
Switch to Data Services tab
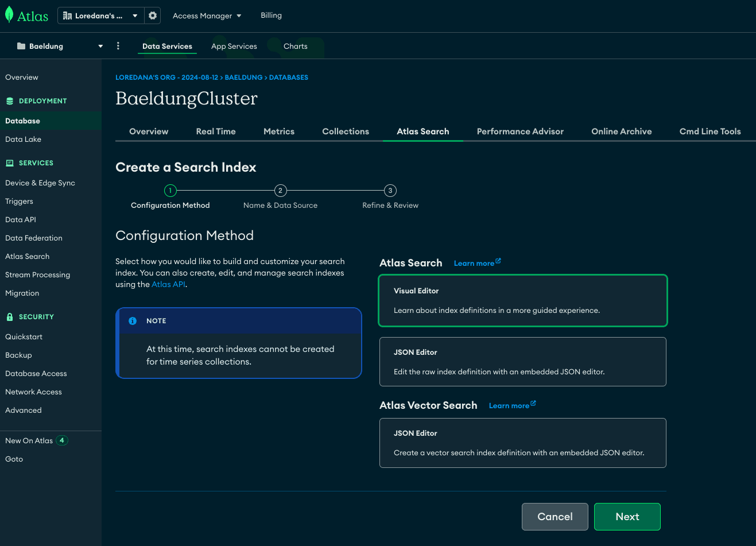pyautogui.click(x=167, y=46)
